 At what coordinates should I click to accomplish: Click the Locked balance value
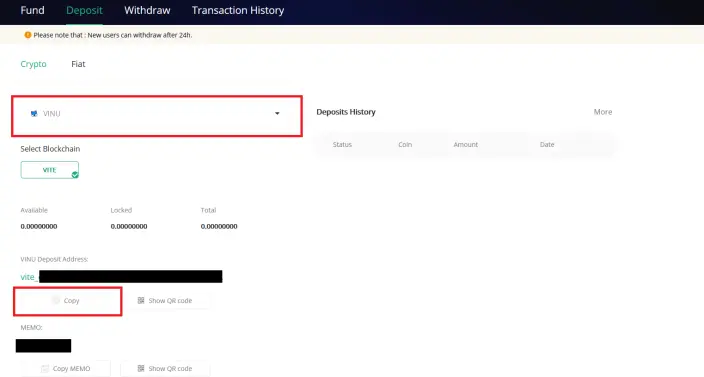(129, 226)
